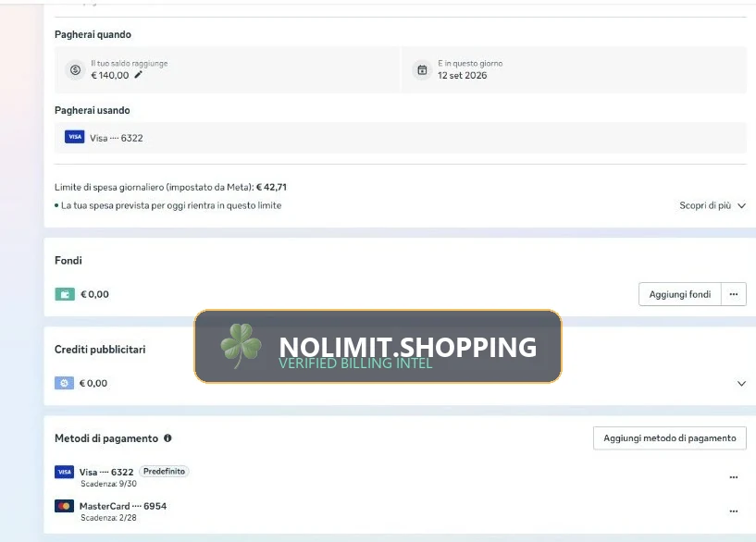Click the Visa logo under Pagherai usando
The width and height of the screenshot is (756, 542).
click(75, 137)
